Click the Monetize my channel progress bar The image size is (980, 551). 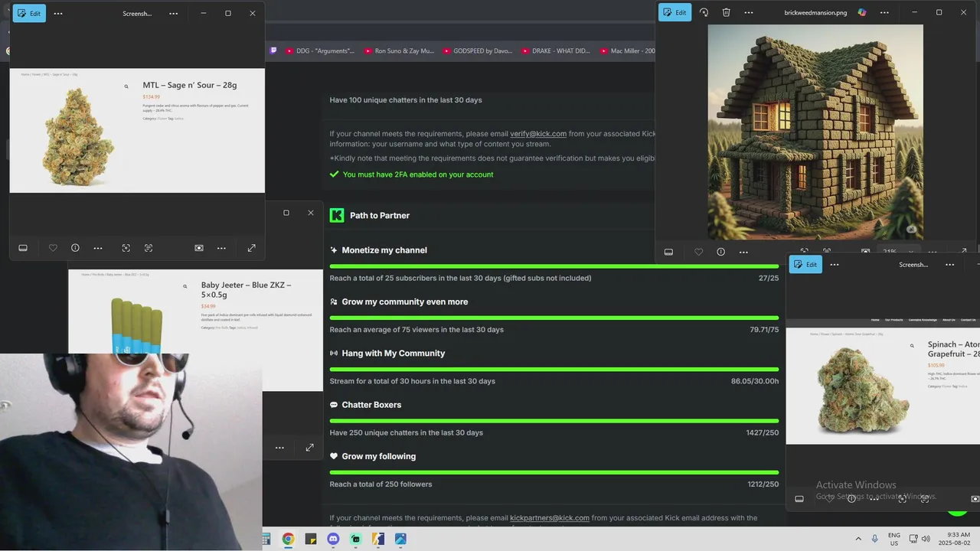(554, 266)
